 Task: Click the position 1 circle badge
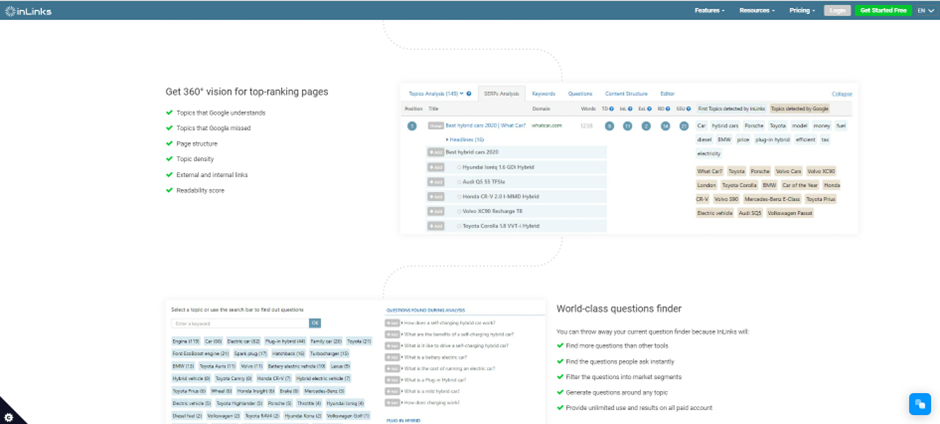coord(412,126)
